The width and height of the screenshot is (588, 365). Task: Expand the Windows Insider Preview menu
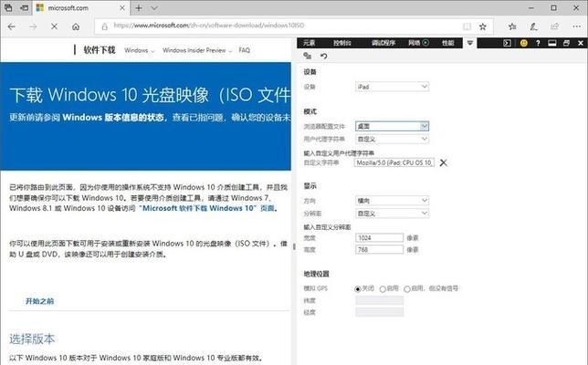197,50
